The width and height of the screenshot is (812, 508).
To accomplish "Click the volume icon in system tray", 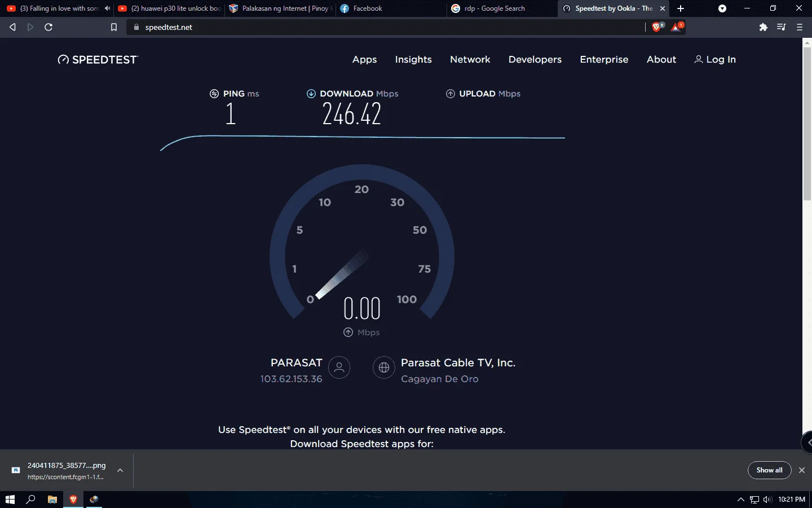I will pos(767,500).
